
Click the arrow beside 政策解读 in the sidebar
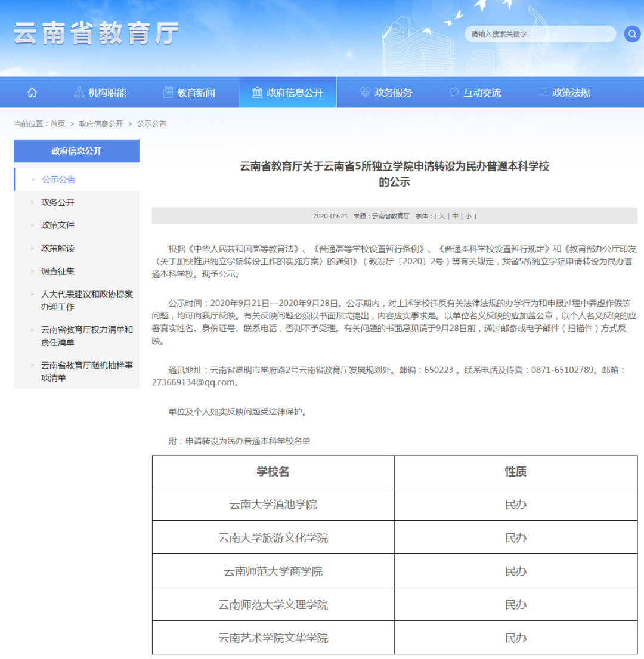(33, 248)
